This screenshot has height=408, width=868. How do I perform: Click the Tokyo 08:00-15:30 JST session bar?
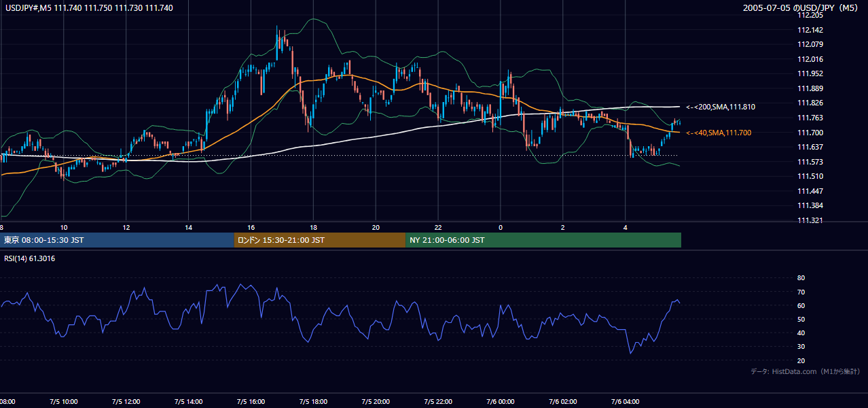click(x=117, y=240)
